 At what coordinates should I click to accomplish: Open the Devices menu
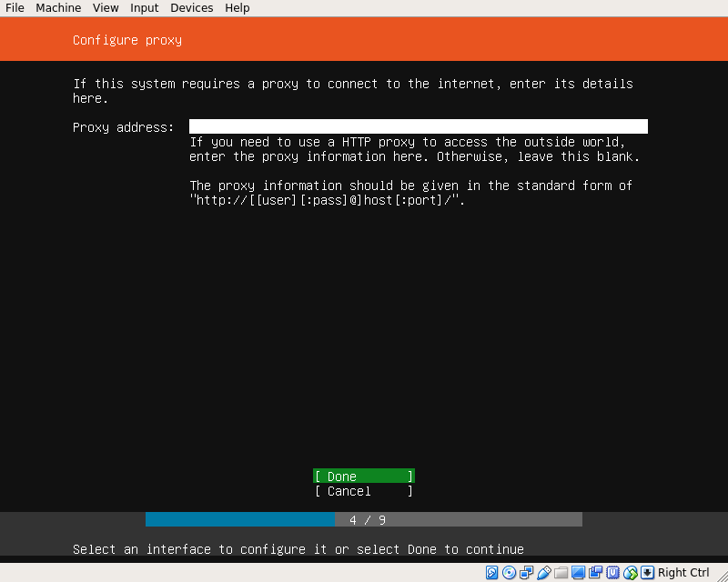(x=191, y=8)
